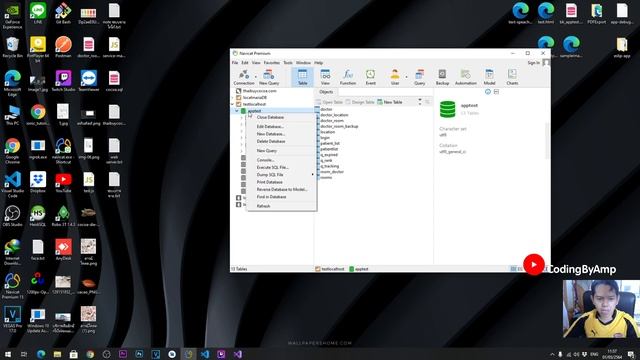Screen dimensions: 640x360
Task: Open the Tools menu
Action: (x=288, y=63)
